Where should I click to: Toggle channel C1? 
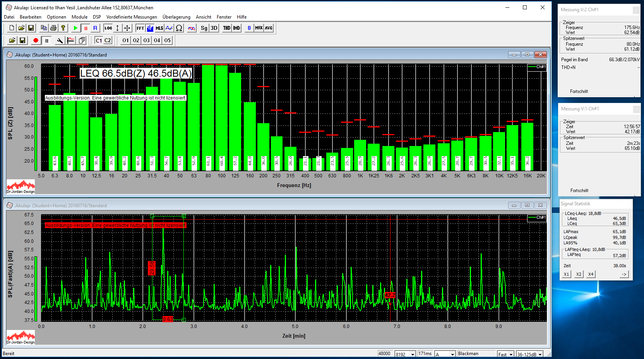coord(99,40)
